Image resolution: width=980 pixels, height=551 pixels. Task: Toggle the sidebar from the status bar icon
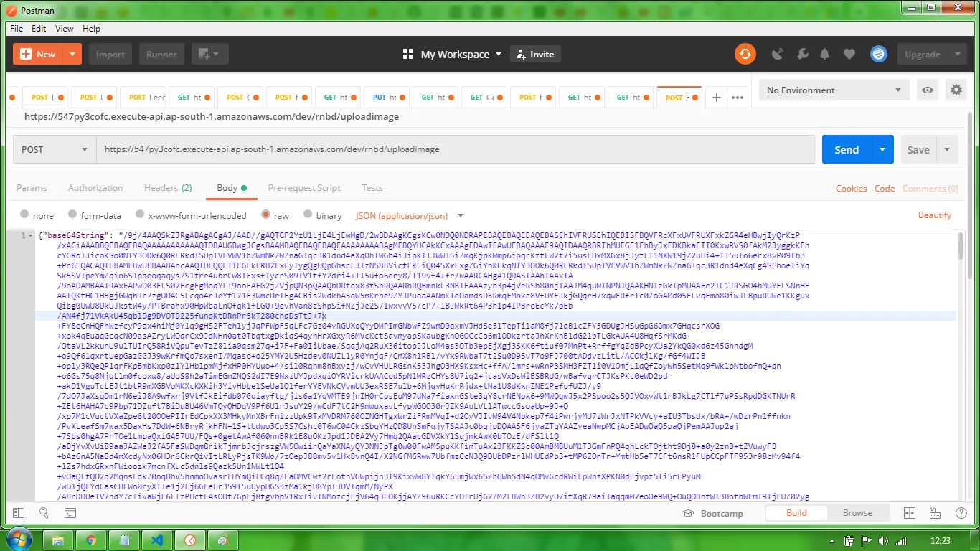click(x=19, y=513)
